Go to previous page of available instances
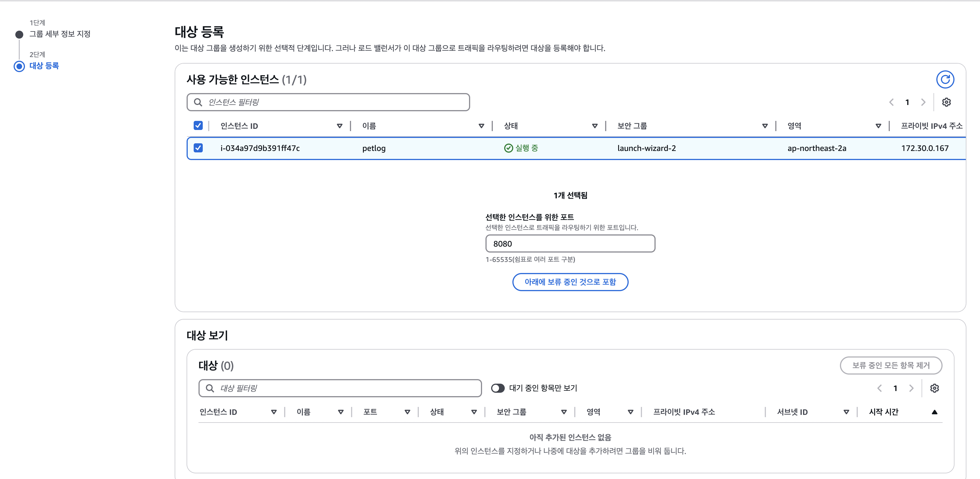The image size is (980, 479). click(x=891, y=102)
